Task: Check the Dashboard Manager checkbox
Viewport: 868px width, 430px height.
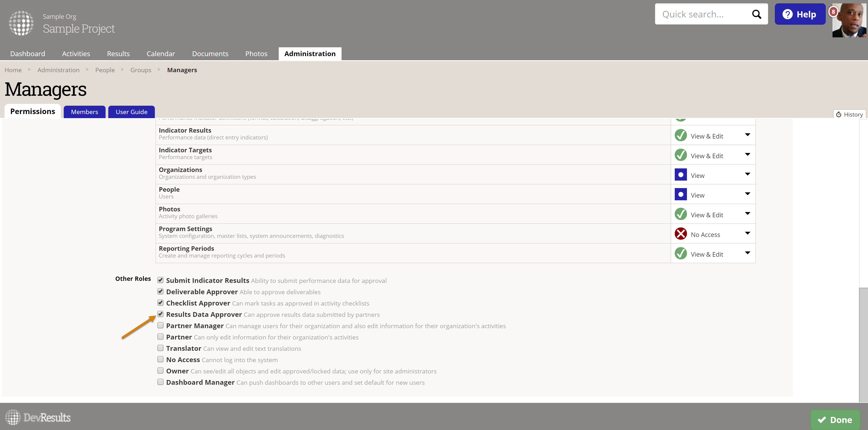Action: (160, 382)
